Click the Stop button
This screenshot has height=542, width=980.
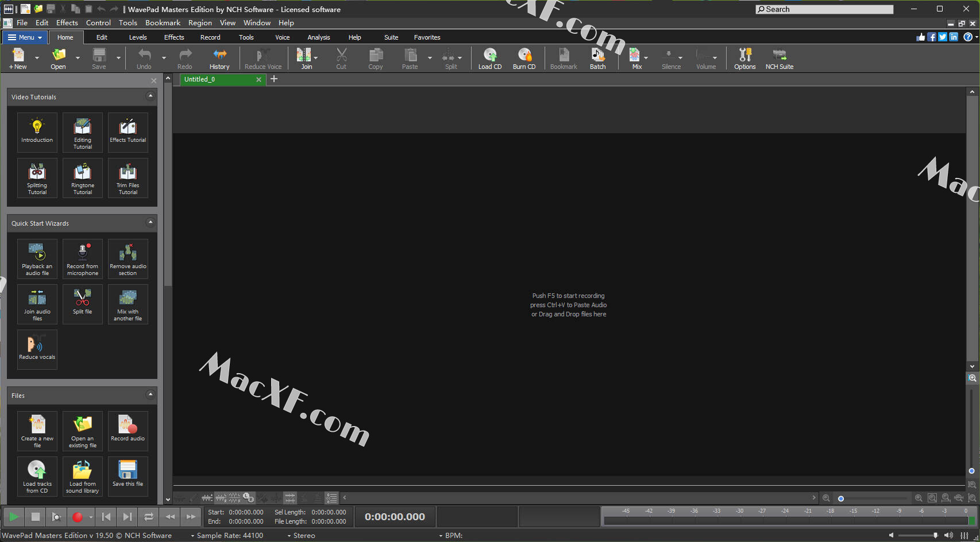36,517
